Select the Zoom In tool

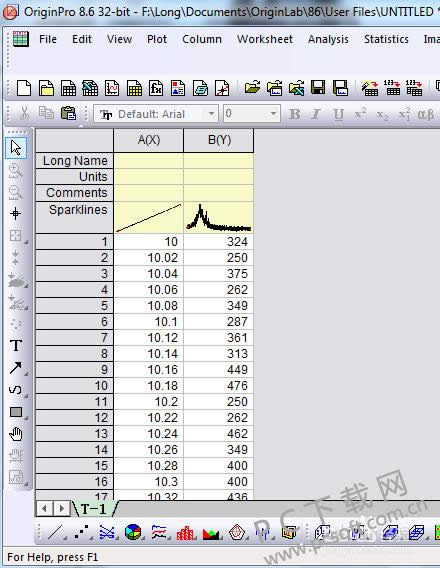[x=16, y=170]
